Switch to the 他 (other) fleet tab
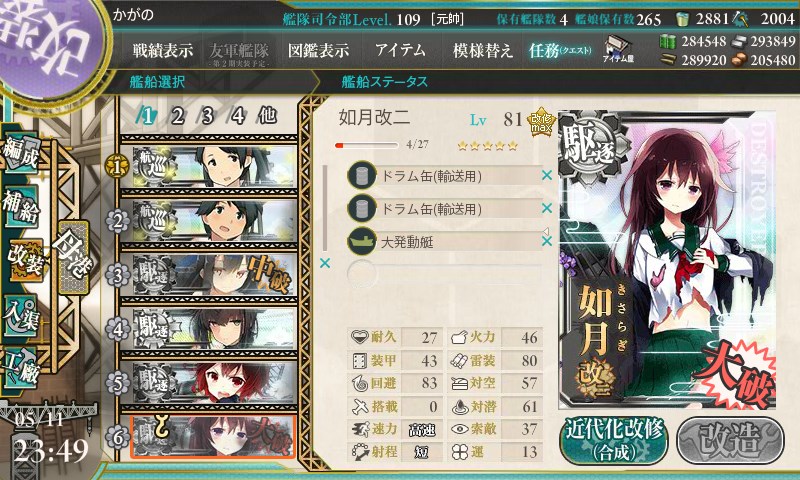Image resolution: width=800 pixels, height=480 pixels. [x=267, y=116]
